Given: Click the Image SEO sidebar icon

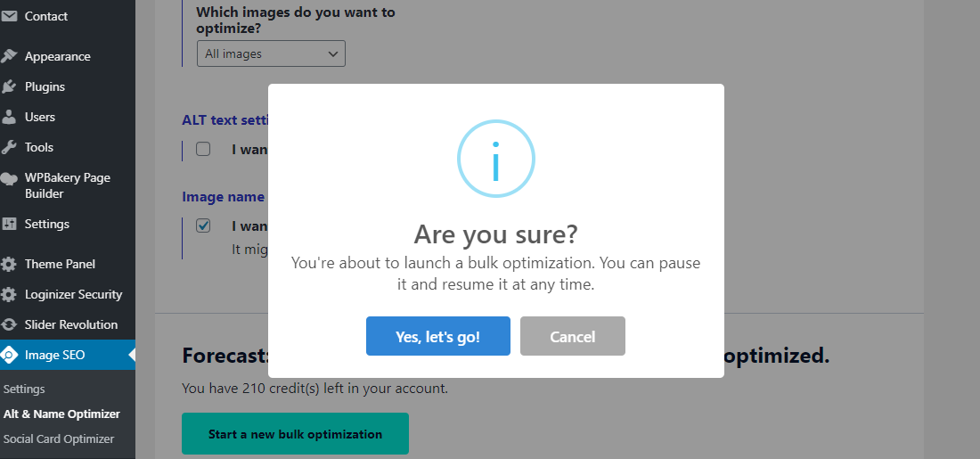Looking at the screenshot, I should [x=9, y=355].
